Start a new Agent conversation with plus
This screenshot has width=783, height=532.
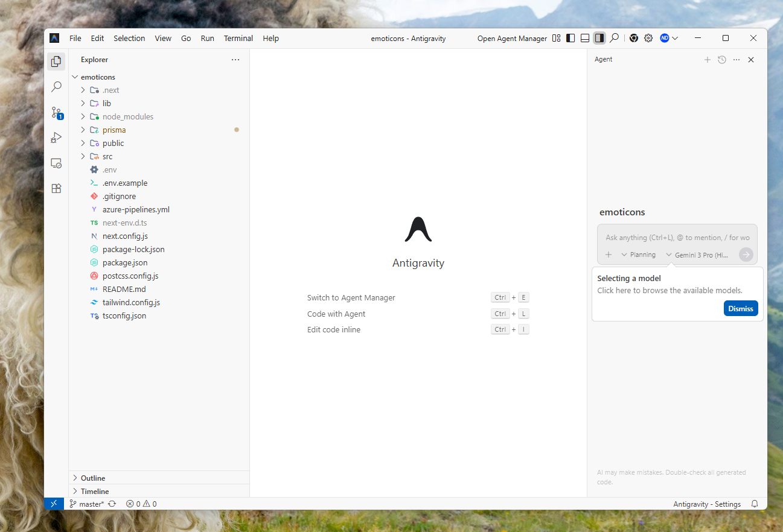pyautogui.click(x=708, y=60)
